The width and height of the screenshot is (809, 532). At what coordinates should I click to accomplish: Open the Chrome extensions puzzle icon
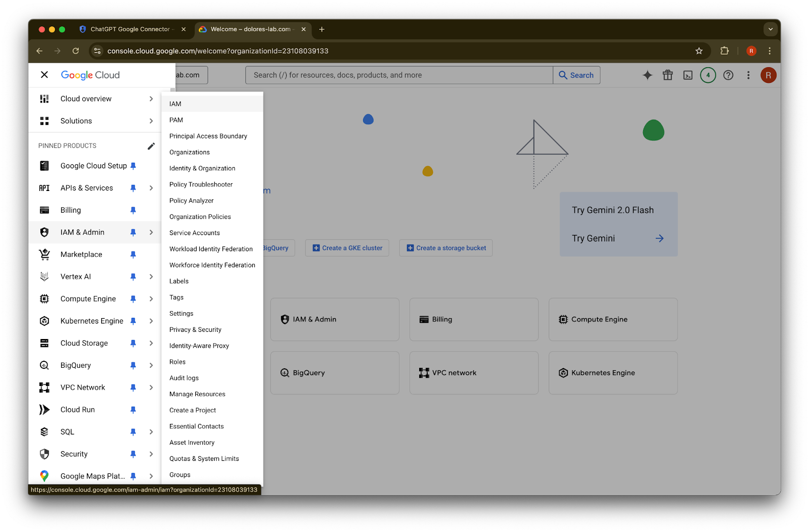[724, 51]
